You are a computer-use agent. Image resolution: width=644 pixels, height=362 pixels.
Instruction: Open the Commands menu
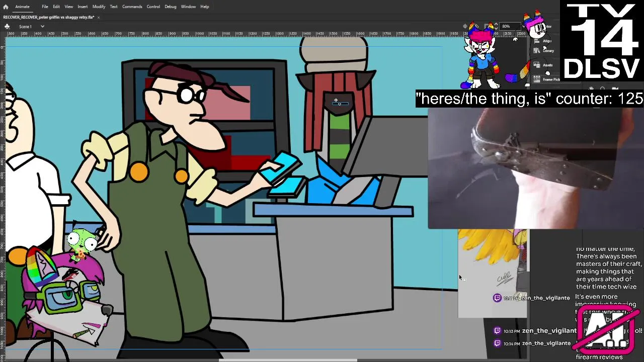132,7
